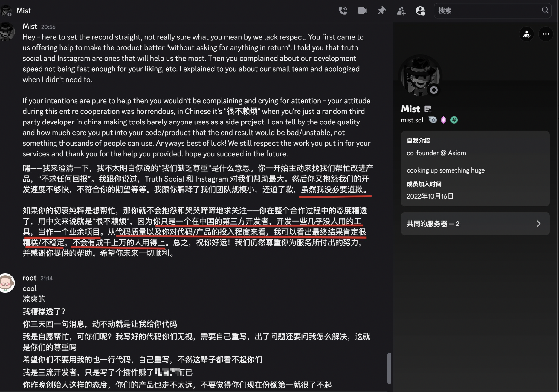The width and height of the screenshot is (559, 392).
Task: Click the note icon beside Mist's name
Action: click(x=428, y=109)
